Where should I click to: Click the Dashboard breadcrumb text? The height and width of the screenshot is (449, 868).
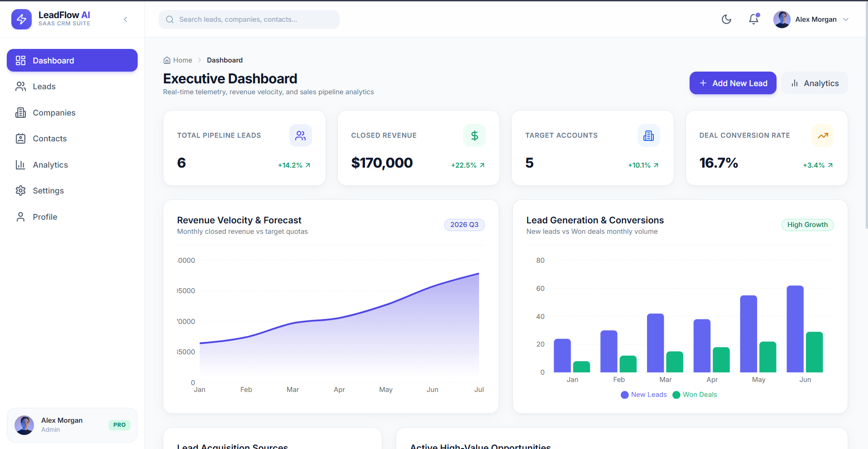[225, 60]
